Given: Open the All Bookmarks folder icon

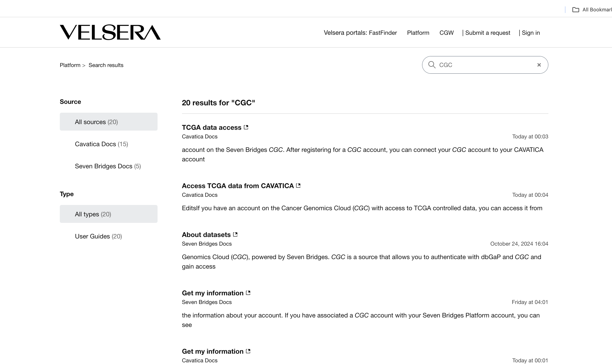Looking at the screenshot, I should click(x=576, y=9).
